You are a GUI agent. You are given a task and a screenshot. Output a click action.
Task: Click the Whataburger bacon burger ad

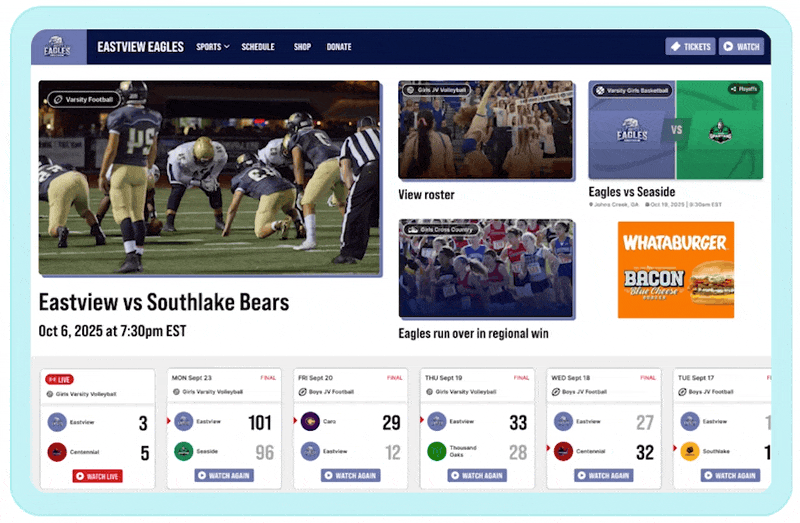(x=676, y=269)
